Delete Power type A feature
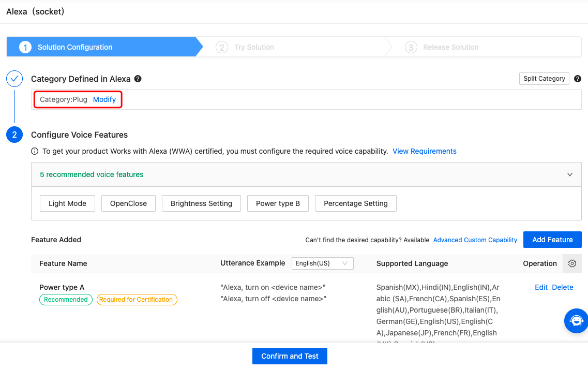The height and width of the screenshot is (369, 588). click(x=563, y=287)
